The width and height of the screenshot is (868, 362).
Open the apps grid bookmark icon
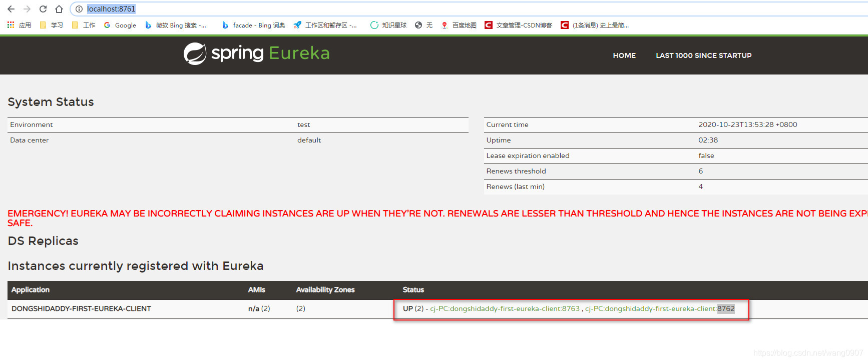(x=19, y=25)
